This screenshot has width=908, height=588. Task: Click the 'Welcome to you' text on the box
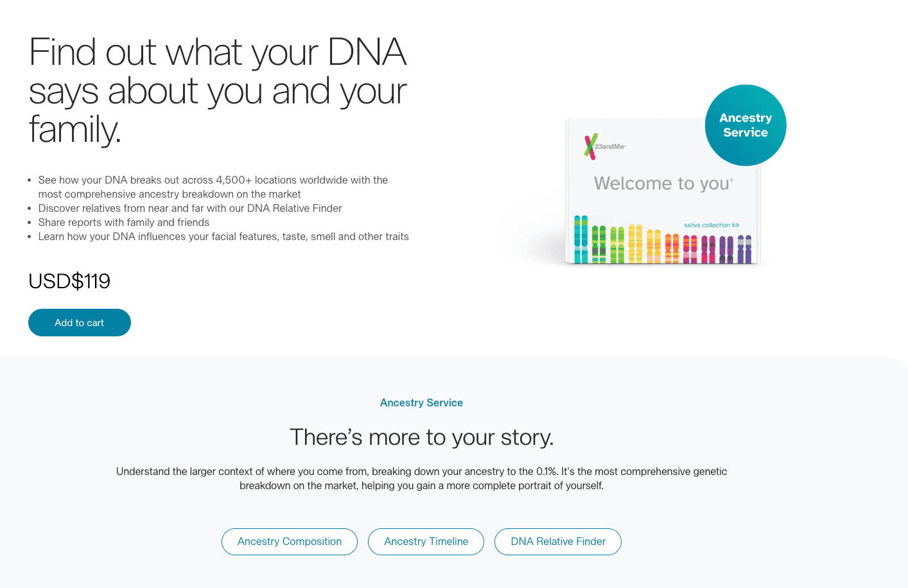click(x=663, y=183)
